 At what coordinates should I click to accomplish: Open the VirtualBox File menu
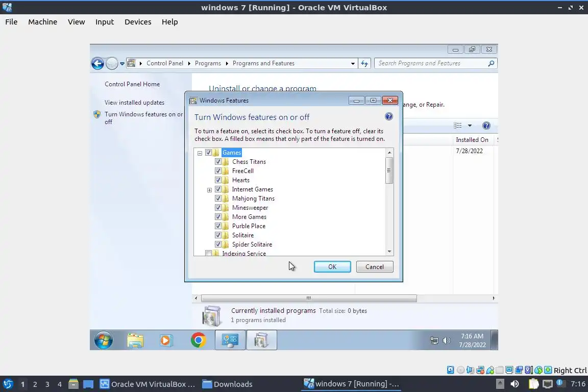pyautogui.click(x=11, y=22)
